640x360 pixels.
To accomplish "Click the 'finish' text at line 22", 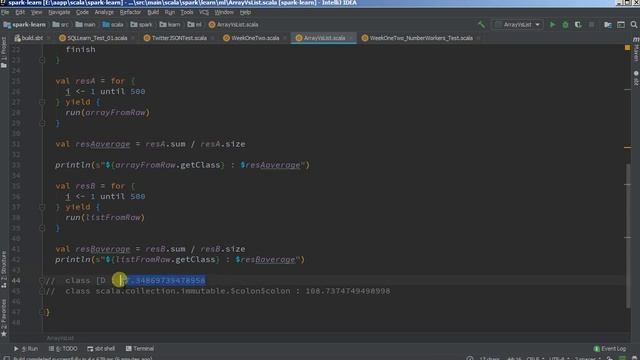I will [80, 49].
